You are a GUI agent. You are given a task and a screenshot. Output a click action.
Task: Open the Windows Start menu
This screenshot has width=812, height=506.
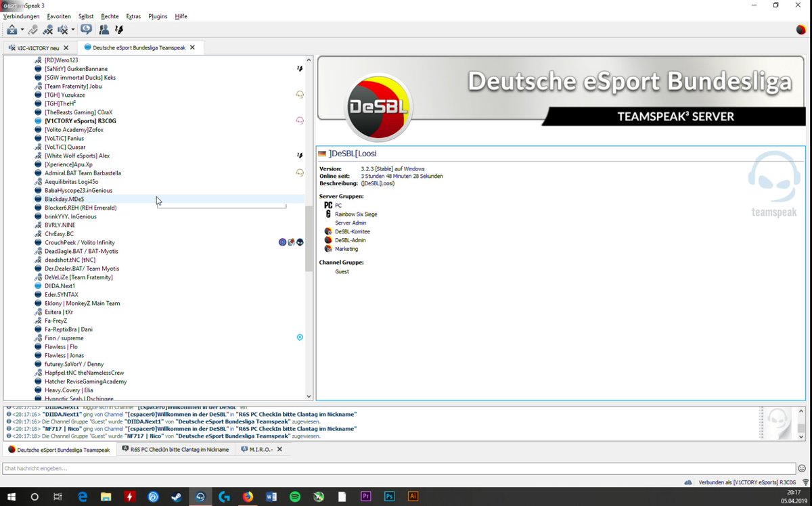click(x=12, y=497)
